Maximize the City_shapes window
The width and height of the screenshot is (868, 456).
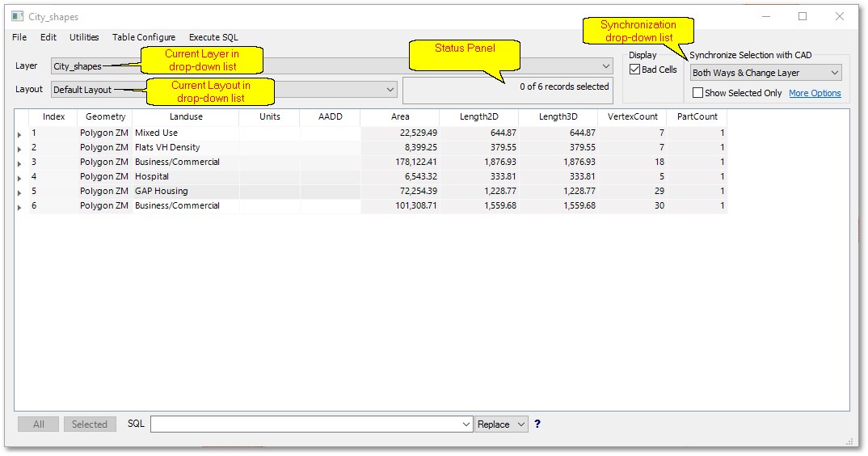(802, 17)
